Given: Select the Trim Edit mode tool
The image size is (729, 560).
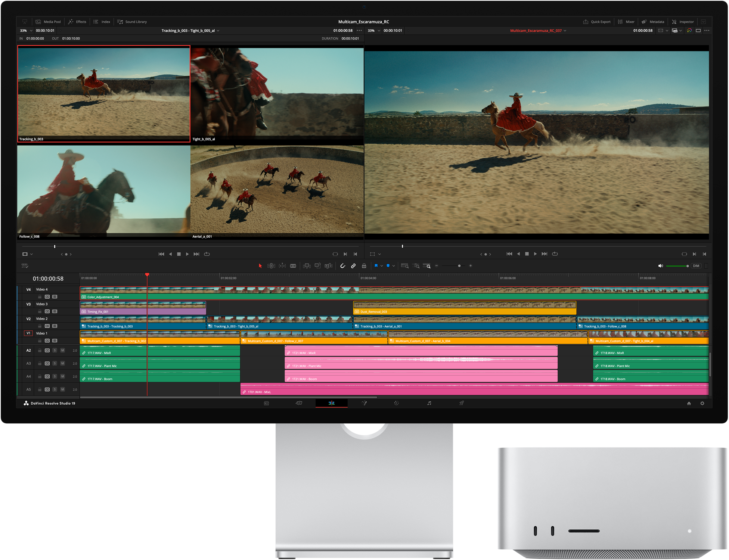Looking at the screenshot, I should [272, 266].
